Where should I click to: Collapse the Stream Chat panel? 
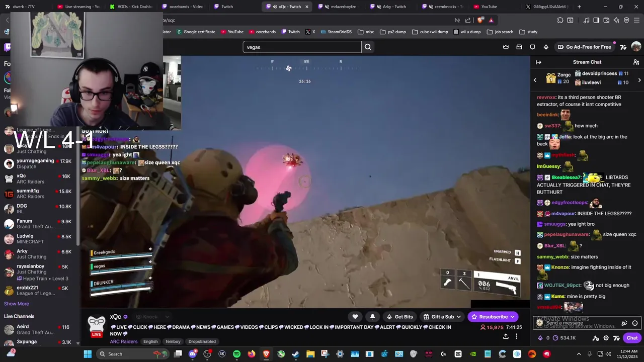tap(538, 62)
